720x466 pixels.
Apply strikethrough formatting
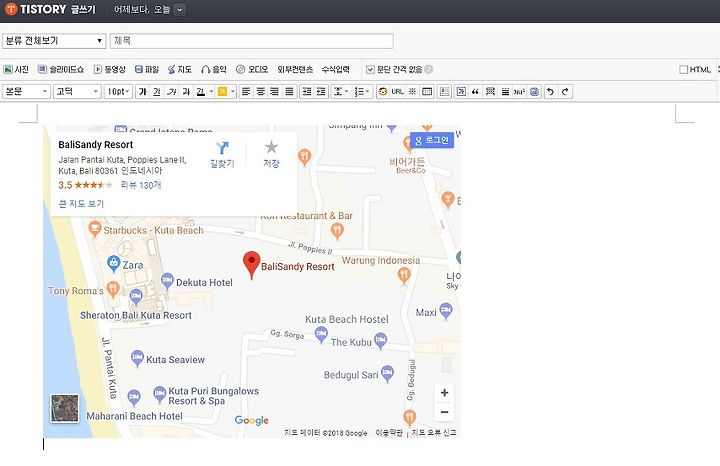[x=186, y=92]
